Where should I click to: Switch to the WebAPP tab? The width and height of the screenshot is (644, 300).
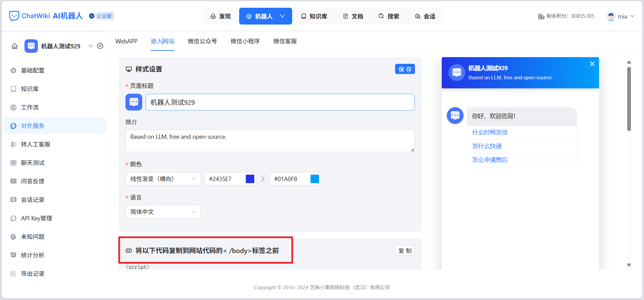point(126,41)
